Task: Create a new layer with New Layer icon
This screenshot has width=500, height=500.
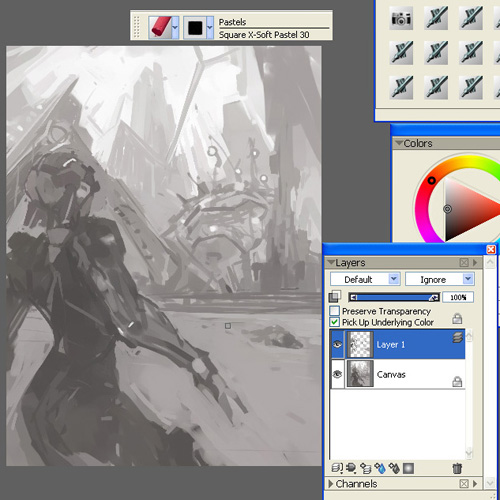Action: pos(366,468)
